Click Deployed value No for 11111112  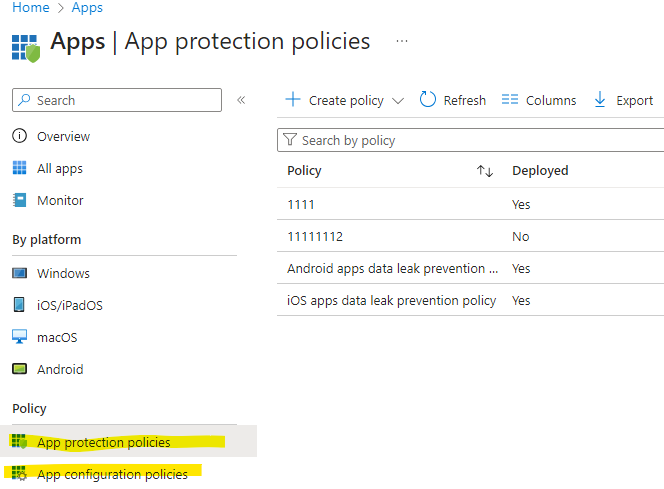coord(520,236)
